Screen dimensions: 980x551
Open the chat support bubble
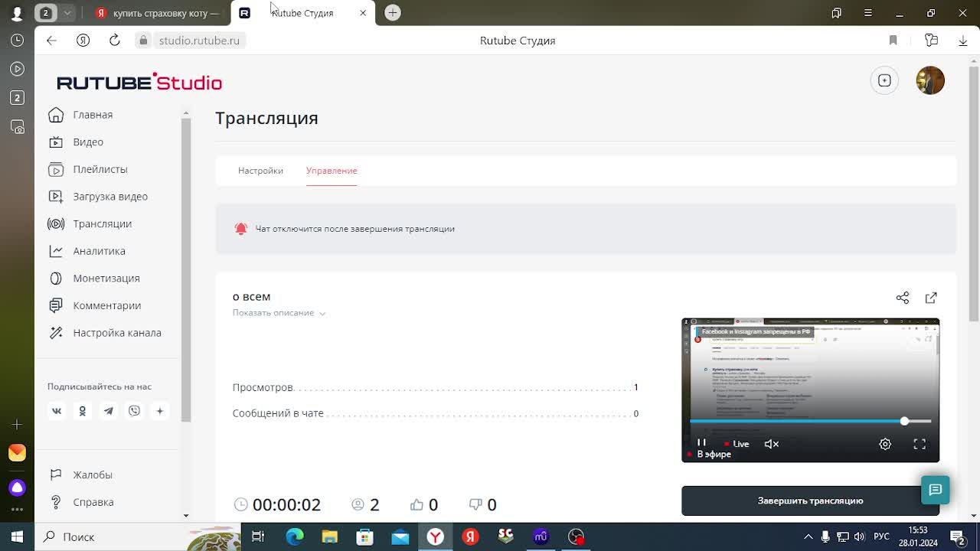935,490
